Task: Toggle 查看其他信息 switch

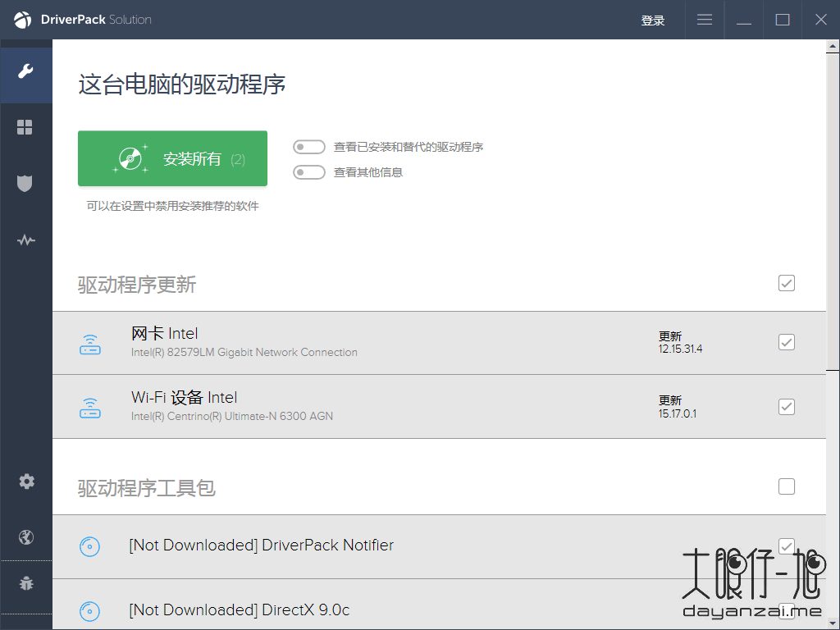Action: point(309,172)
